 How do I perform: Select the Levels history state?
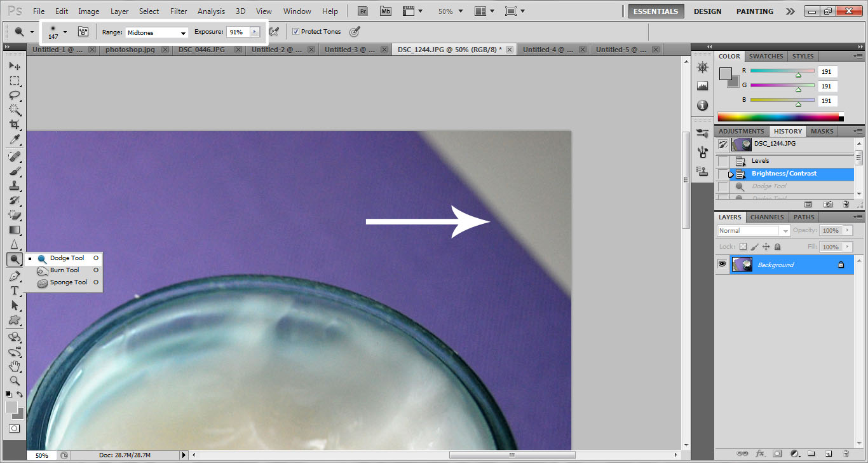(785, 161)
